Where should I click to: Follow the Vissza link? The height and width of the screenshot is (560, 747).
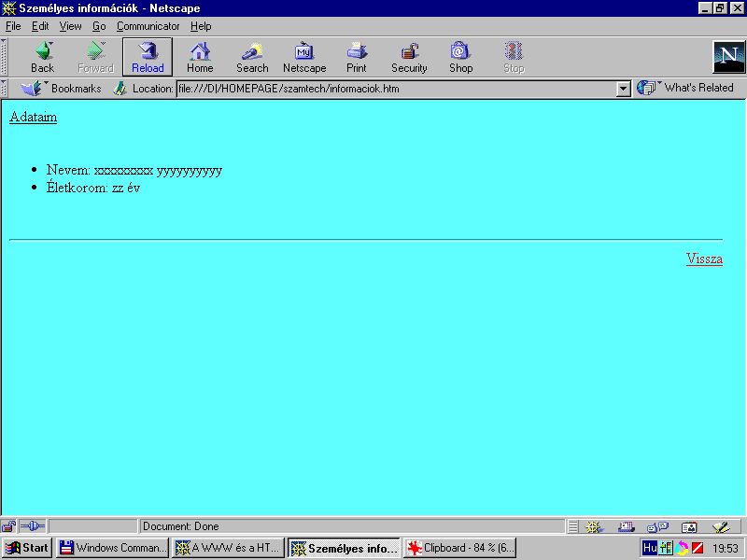[x=704, y=259]
